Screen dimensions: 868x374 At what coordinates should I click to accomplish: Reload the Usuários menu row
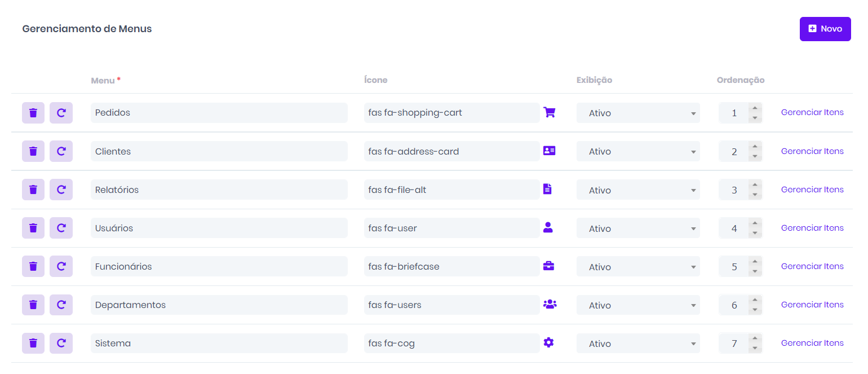[x=61, y=228]
